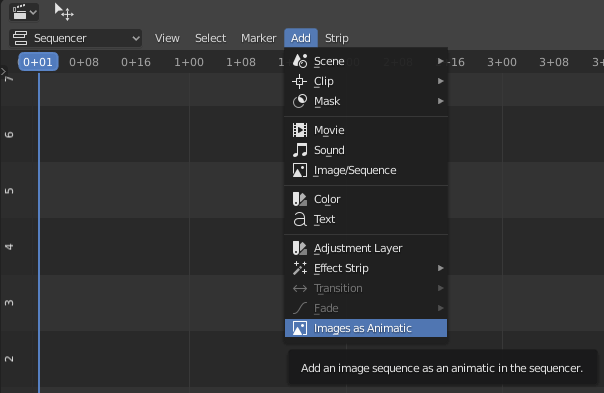Click the current frame 0+01 indicator
The width and height of the screenshot is (604, 393).
pos(38,62)
